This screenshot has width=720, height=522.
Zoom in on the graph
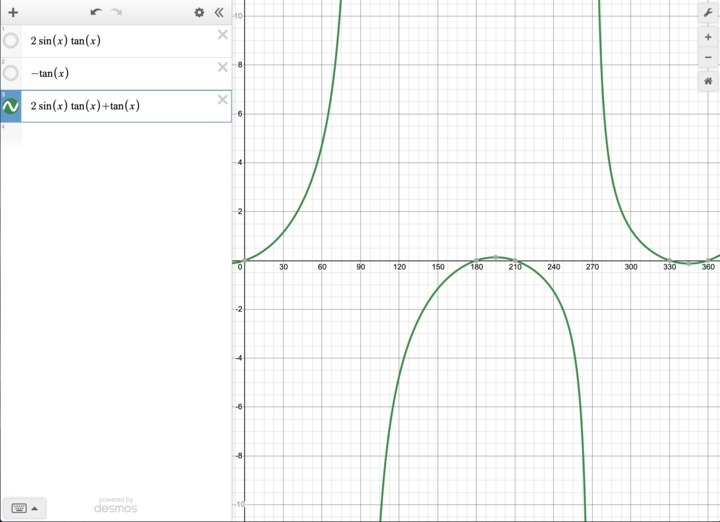tap(708, 37)
